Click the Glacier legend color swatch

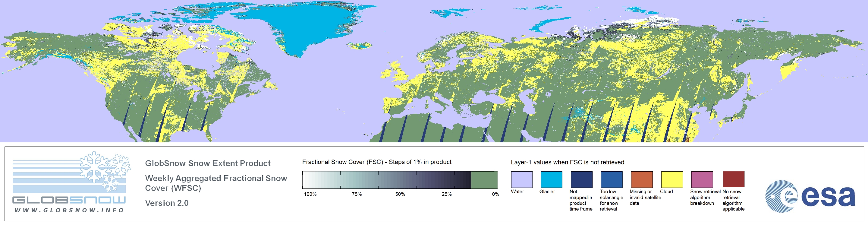pos(551,179)
